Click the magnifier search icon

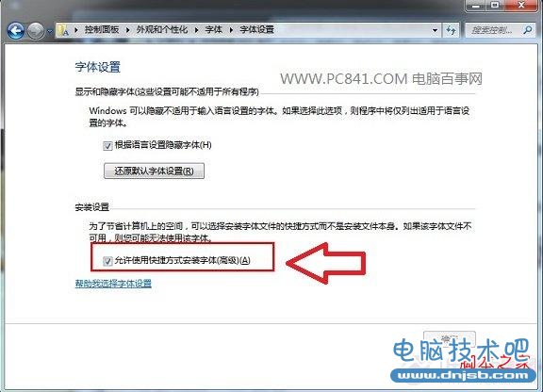click(x=527, y=30)
